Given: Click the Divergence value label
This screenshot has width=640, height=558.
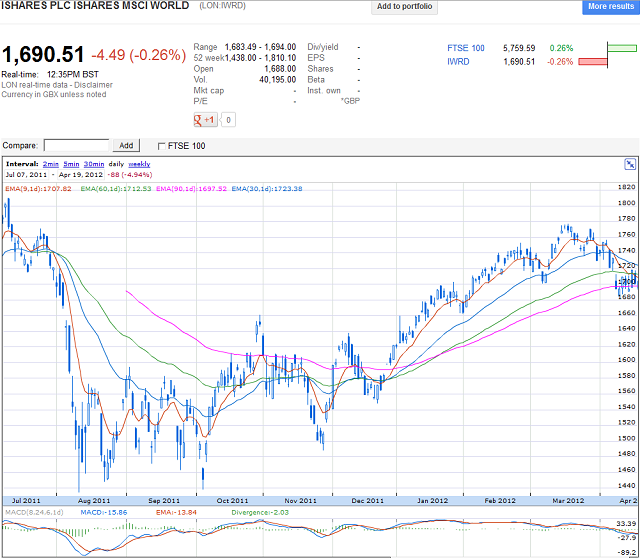Looking at the screenshot, I should coord(260,512).
